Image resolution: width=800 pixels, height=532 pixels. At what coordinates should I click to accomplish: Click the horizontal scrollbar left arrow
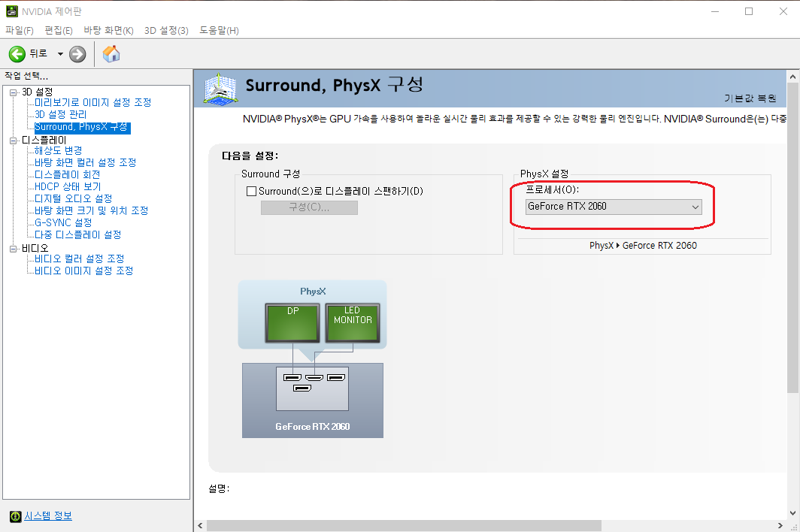200,525
